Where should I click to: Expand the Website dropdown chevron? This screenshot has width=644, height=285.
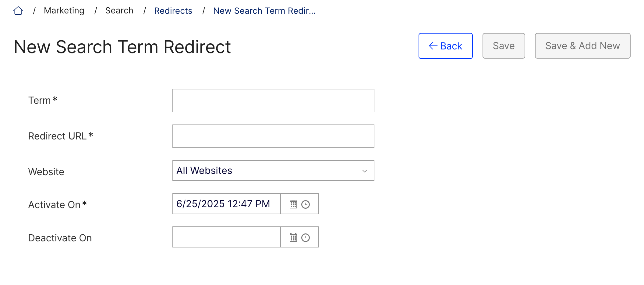364,171
